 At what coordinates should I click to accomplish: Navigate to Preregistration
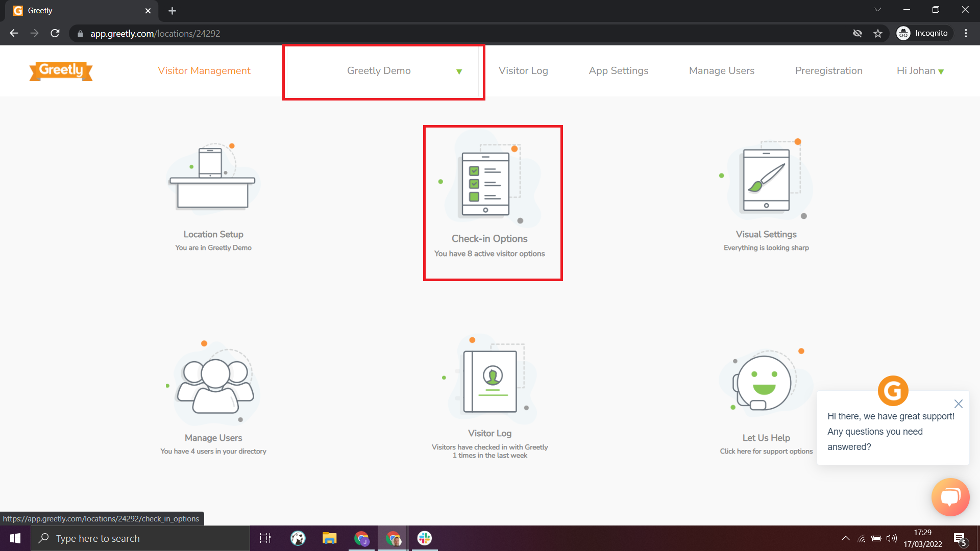(x=828, y=70)
